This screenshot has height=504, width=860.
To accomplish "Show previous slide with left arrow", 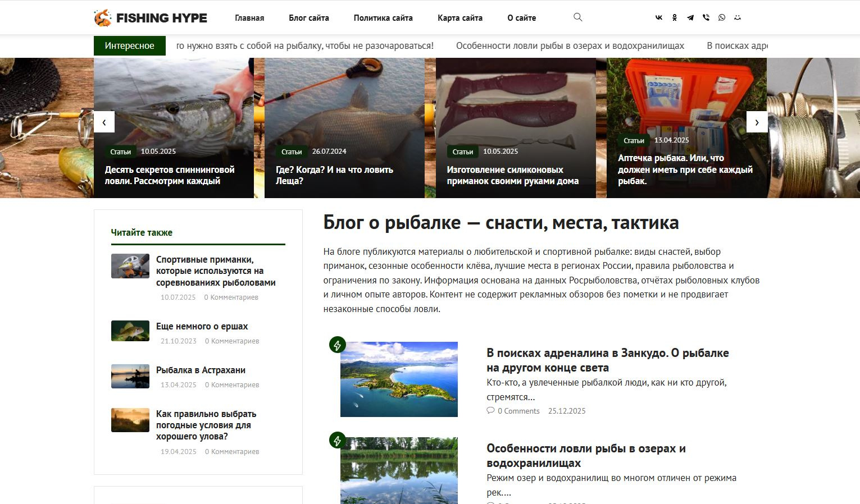I will (x=104, y=122).
